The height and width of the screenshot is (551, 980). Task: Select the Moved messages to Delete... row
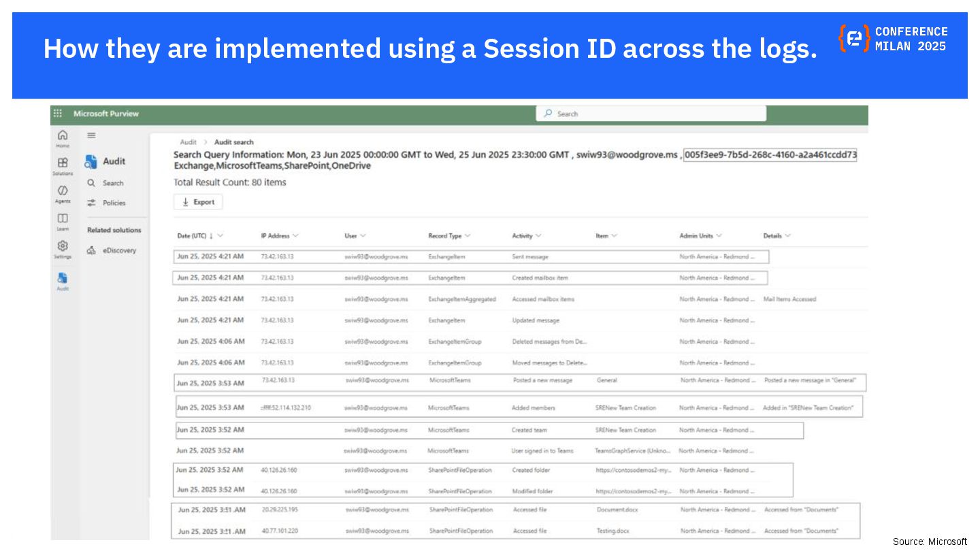[521, 363]
